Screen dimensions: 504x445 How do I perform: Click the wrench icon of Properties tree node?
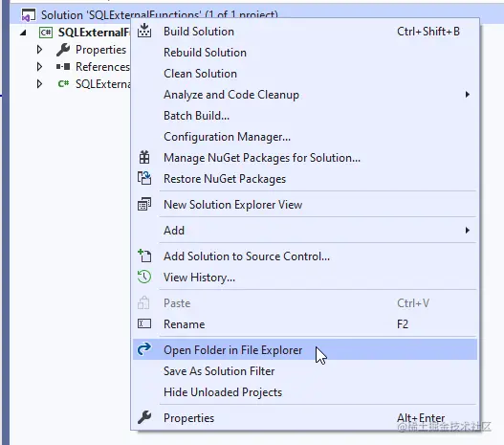63,50
